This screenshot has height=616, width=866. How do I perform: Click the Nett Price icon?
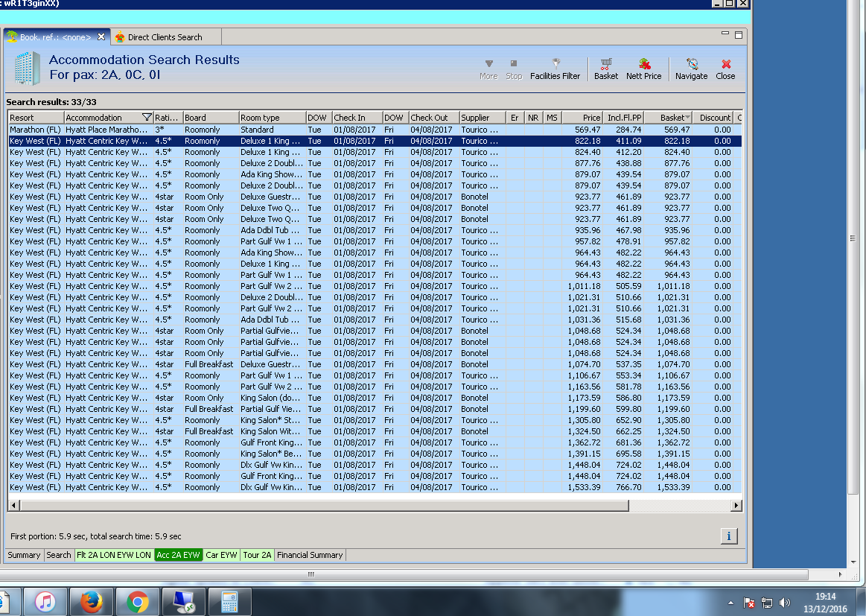(643, 69)
